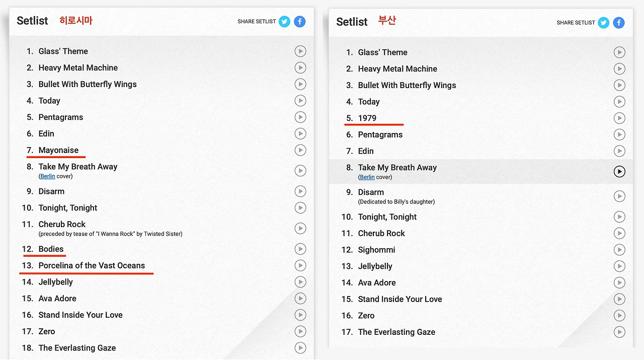644x360 pixels.
Task: Share the Hiroshima setlist on Twitter
Action: pyautogui.click(x=285, y=22)
